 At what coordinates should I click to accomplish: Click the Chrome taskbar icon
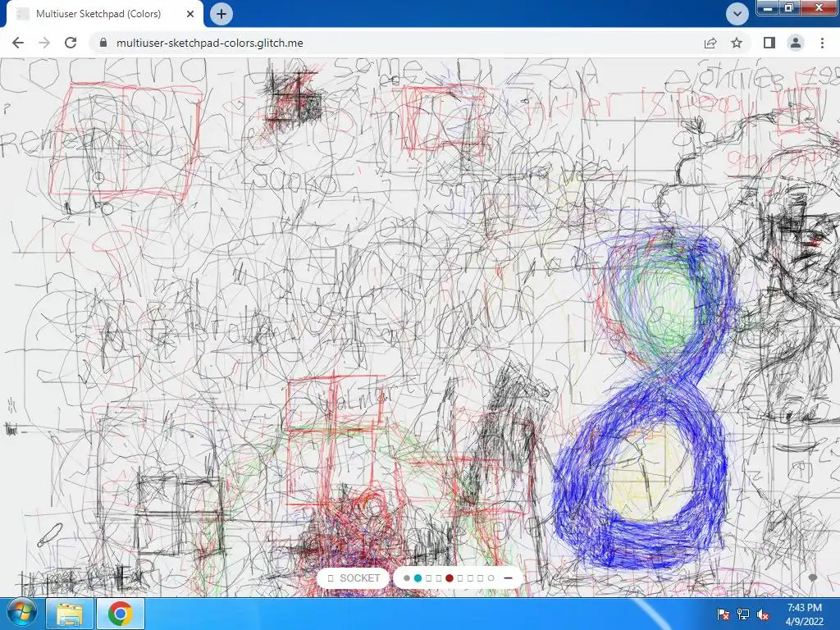pos(120,614)
